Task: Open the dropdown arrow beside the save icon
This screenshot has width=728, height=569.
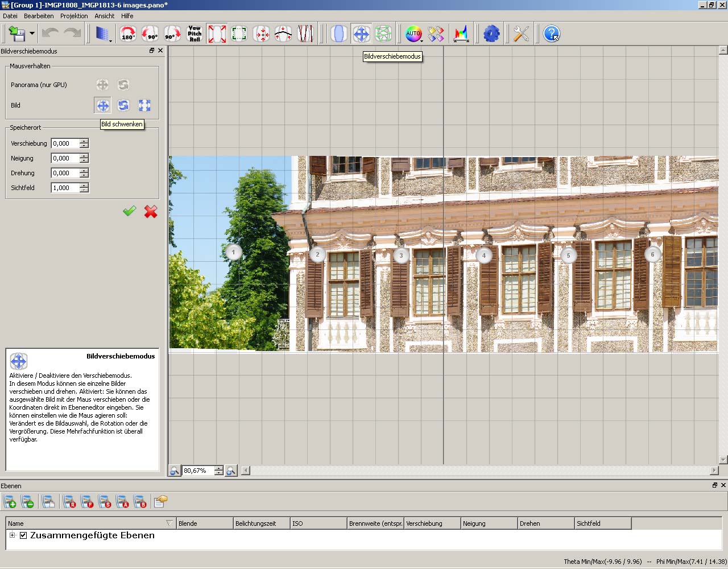Action: click(x=32, y=34)
